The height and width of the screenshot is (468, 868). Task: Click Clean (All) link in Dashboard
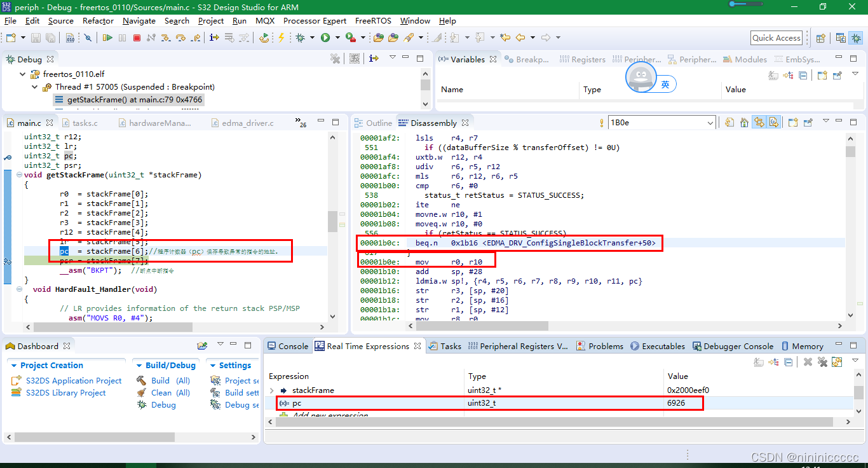tap(170, 392)
